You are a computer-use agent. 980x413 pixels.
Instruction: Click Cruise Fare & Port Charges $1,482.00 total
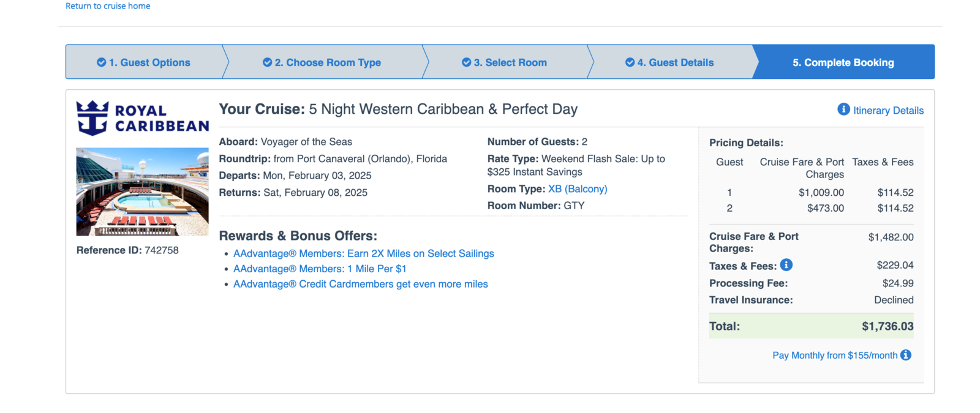click(x=891, y=237)
